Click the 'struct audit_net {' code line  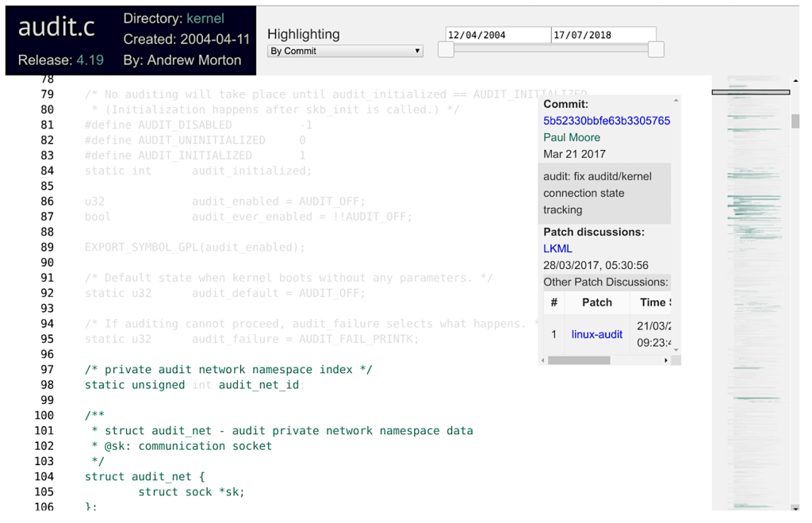[x=145, y=476]
